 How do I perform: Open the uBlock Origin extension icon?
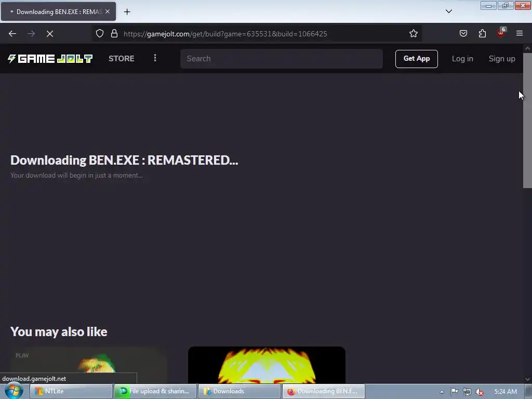(501, 33)
